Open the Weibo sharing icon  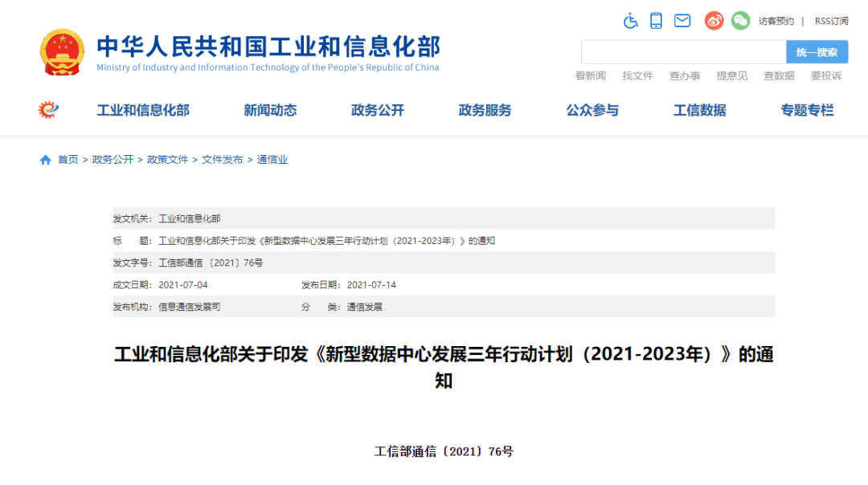click(x=713, y=21)
